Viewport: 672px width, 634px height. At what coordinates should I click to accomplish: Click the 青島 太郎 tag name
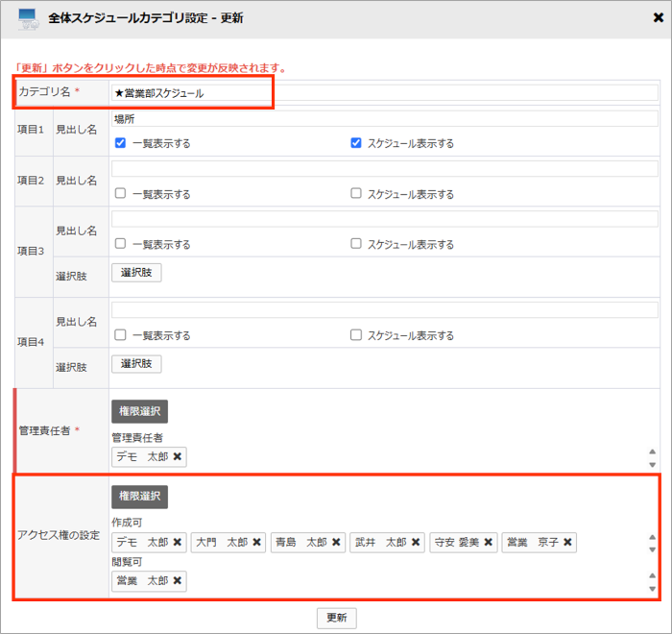click(301, 543)
